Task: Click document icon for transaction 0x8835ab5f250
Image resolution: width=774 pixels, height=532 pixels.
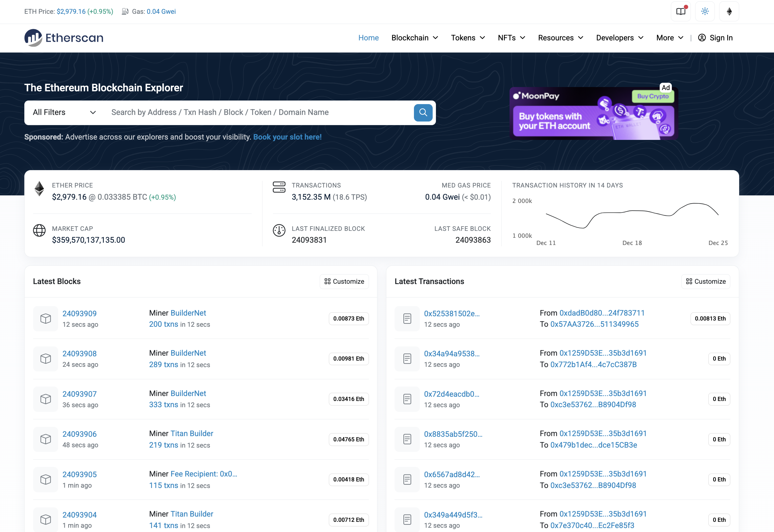Action: click(x=407, y=439)
